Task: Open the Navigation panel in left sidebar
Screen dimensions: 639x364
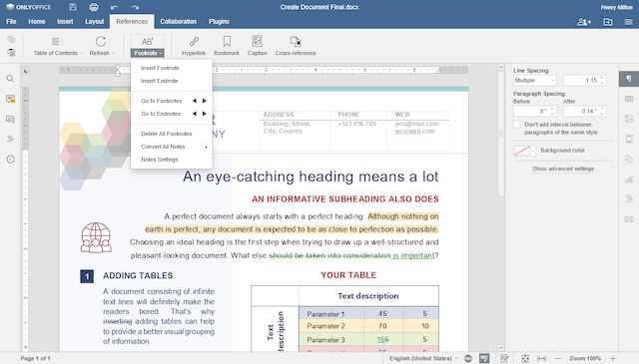Action: tap(11, 139)
